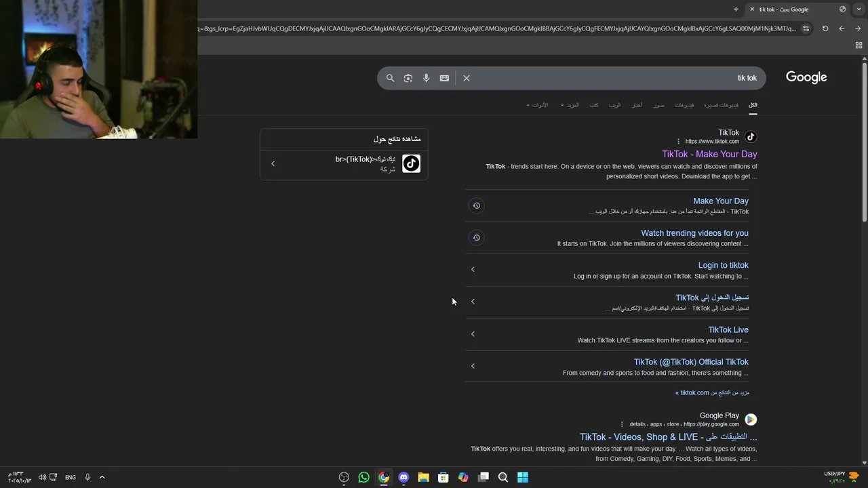868x488 pixels.
Task: Open the Login to tiktok link
Action: coord(723,265)
